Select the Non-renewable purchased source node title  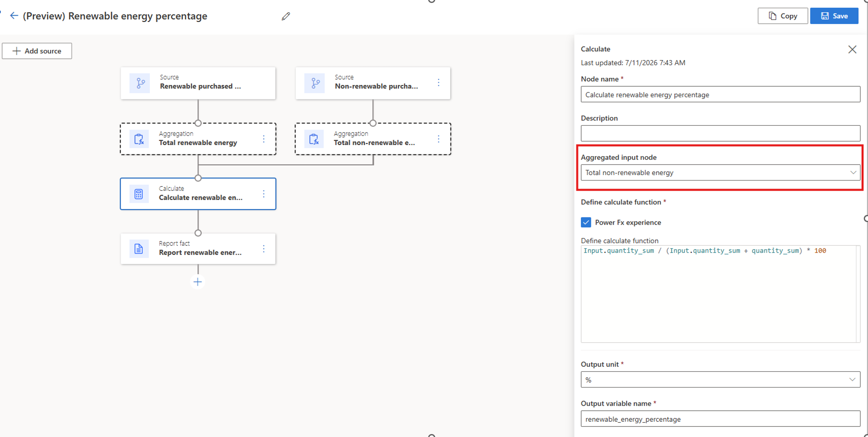(x=376, y=86)
